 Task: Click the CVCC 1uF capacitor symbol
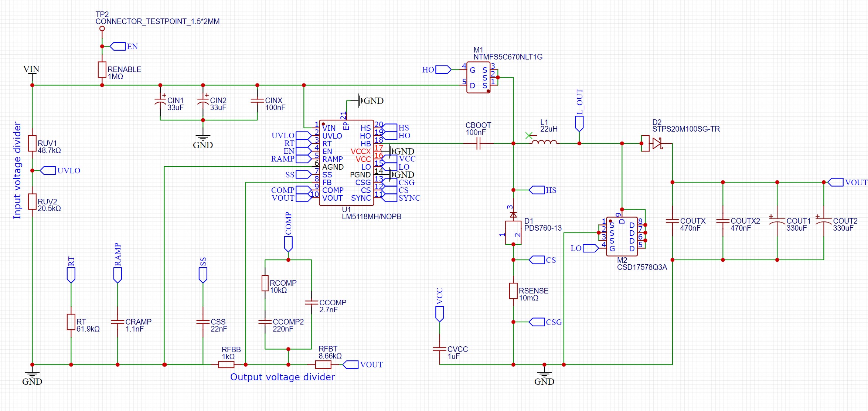(x=439, y=349)
